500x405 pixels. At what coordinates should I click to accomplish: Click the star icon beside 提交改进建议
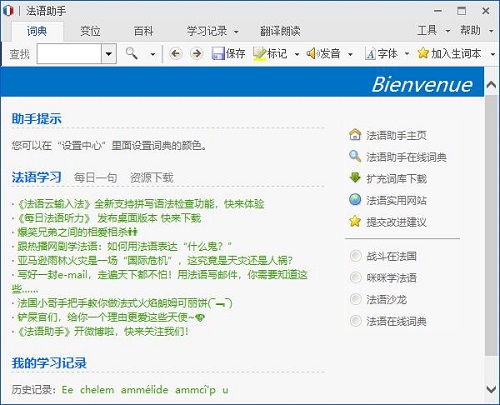pyautogui.click(x=355, y=221)
